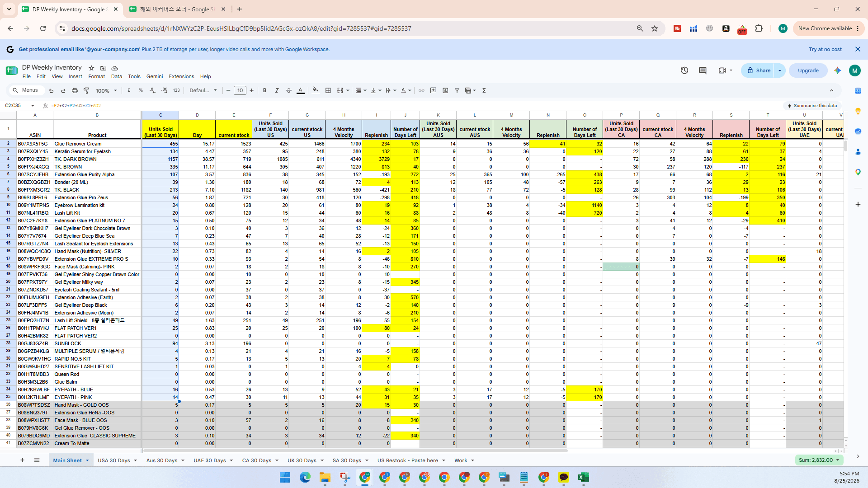Open horizontal align dropdown
Screen dimensions: 868x488
pos(360,90)
